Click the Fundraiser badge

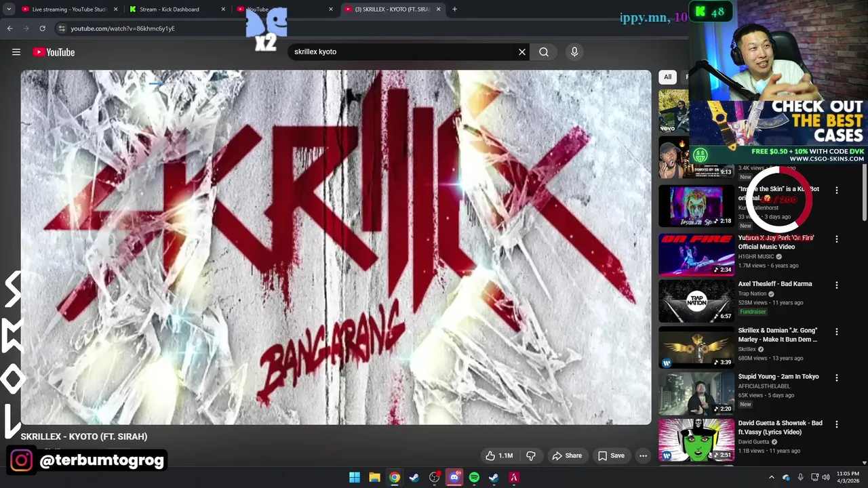pos(753,312)
